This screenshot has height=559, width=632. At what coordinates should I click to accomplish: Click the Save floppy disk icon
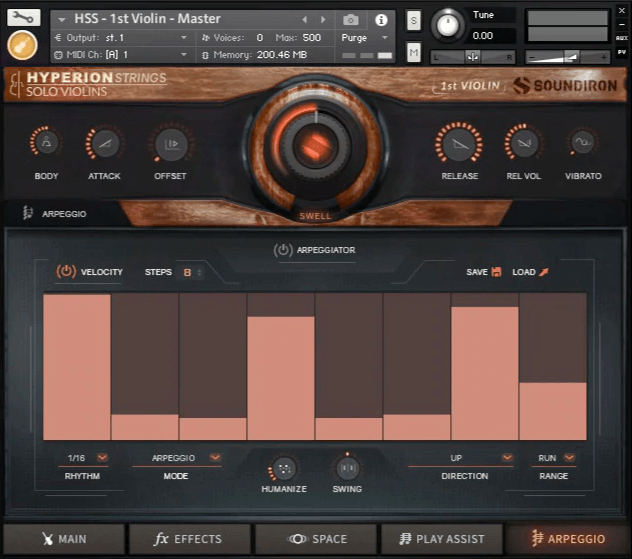tap(497, 272)
